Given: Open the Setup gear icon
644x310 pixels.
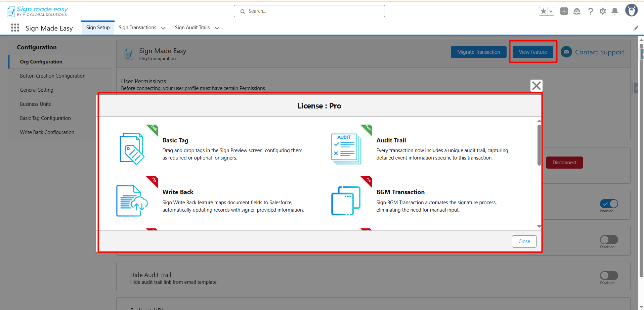Looking at the screenshot, I should [x=603, y=11].
